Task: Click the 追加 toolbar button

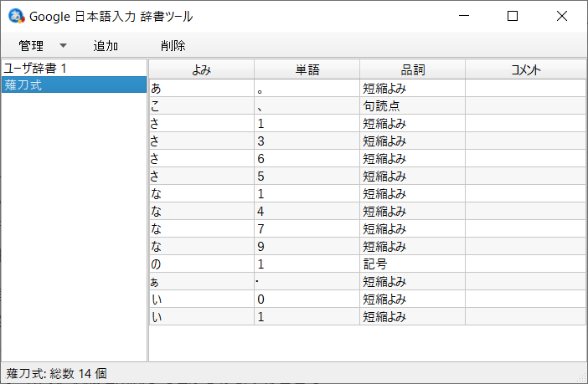Action: [106, 46]
